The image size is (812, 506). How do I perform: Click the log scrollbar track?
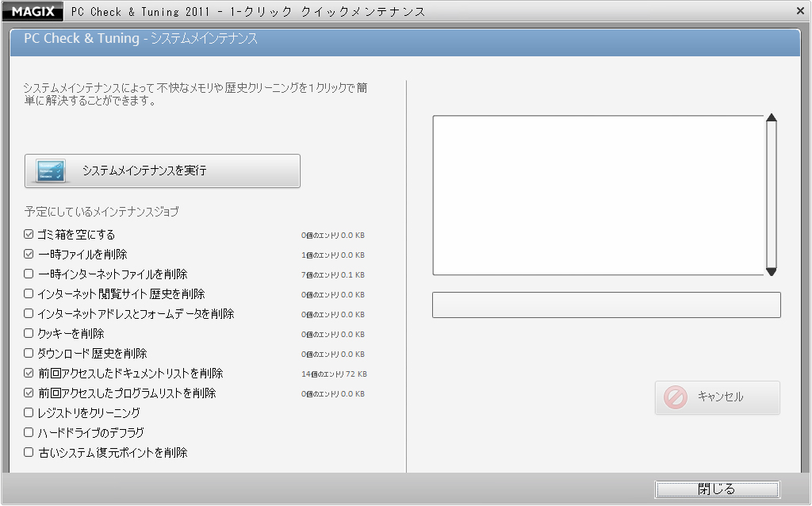(771, 195)
